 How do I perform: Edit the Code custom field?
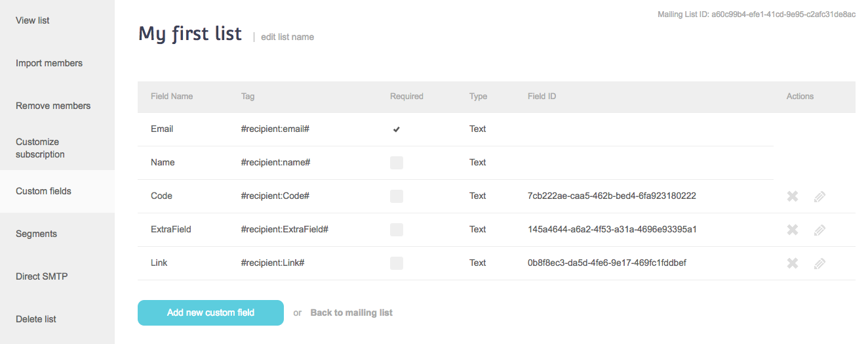pos(819,196)
